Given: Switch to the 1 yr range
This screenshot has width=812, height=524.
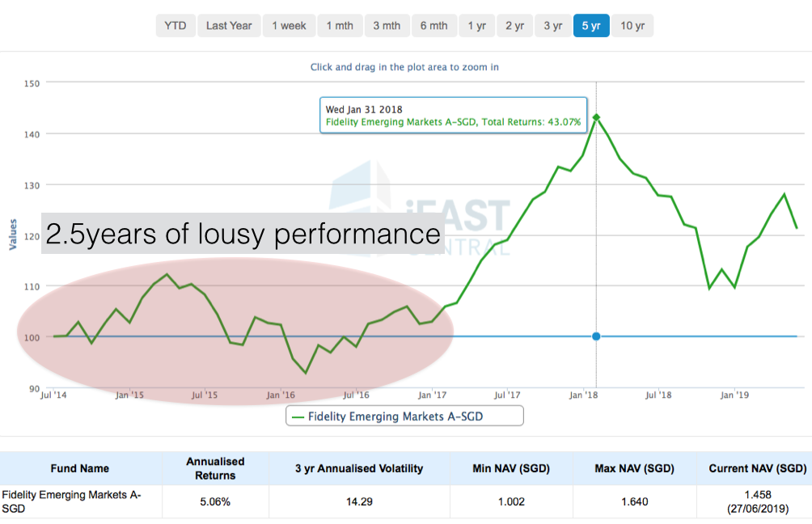Looking at the screenshot, I should (476, 26).
